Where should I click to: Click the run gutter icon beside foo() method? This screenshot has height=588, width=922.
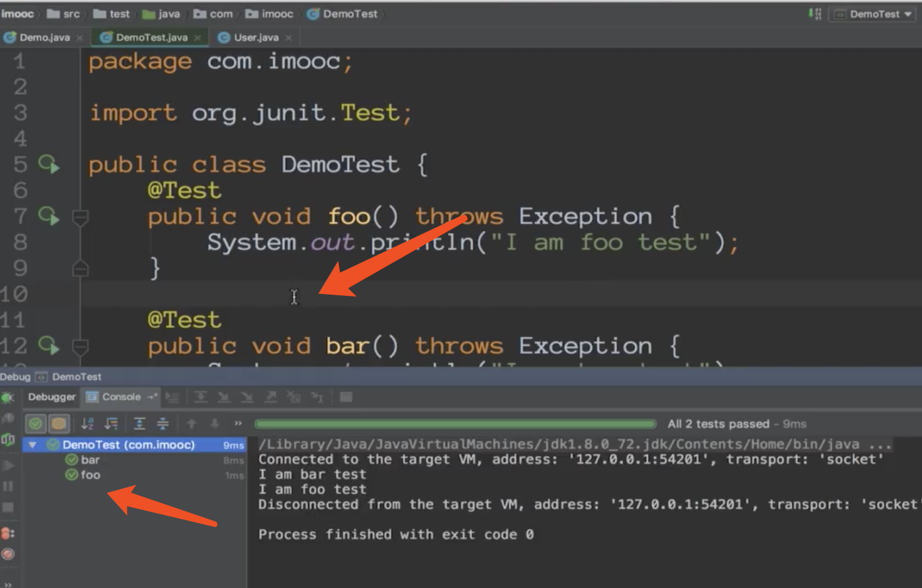[x=48, y=216]
